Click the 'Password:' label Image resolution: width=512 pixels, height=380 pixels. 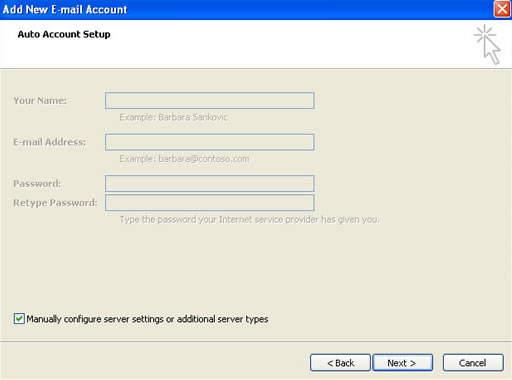click(37, 184)
